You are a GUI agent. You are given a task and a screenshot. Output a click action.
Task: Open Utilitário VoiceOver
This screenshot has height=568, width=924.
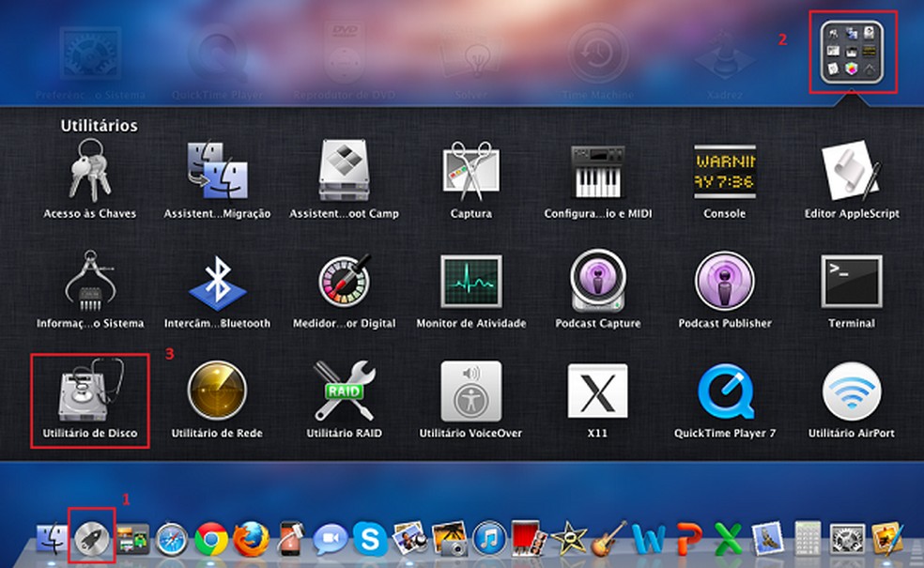[x=470, y=394]
